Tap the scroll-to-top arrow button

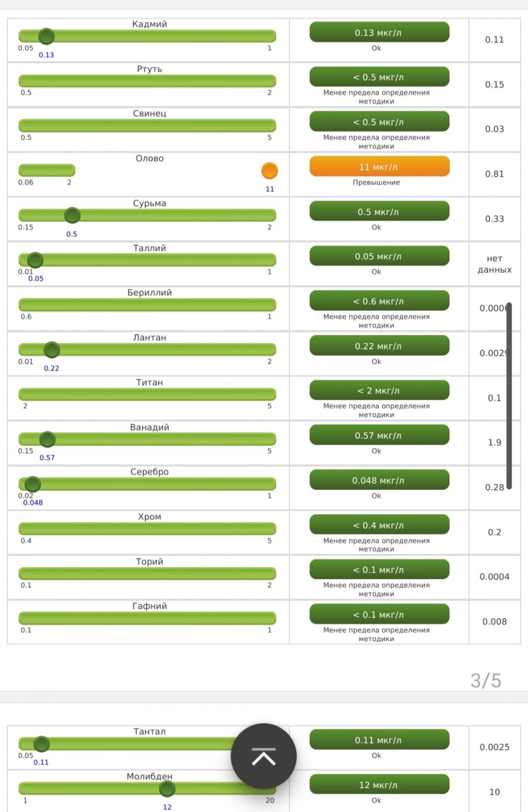[x=263, y=756]
